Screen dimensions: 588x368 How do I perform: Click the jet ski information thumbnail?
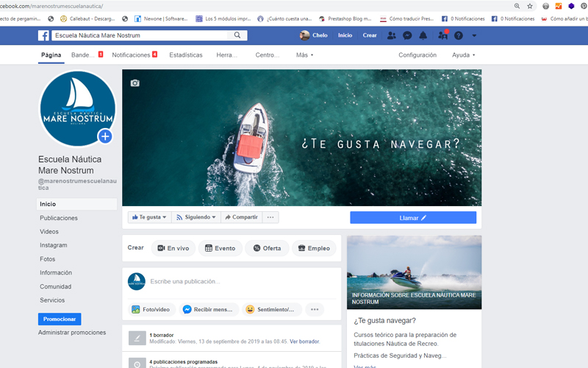coord(414,272)
